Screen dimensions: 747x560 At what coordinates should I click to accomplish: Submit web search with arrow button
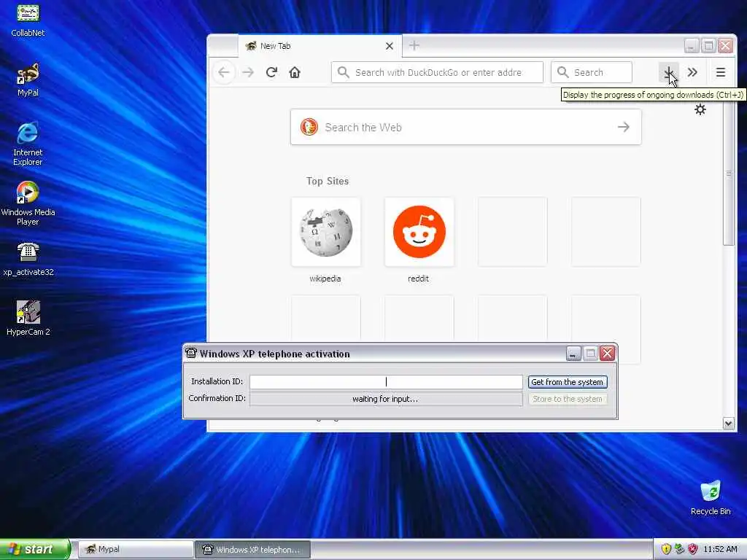pyautogui.click(x=623, y=127)
